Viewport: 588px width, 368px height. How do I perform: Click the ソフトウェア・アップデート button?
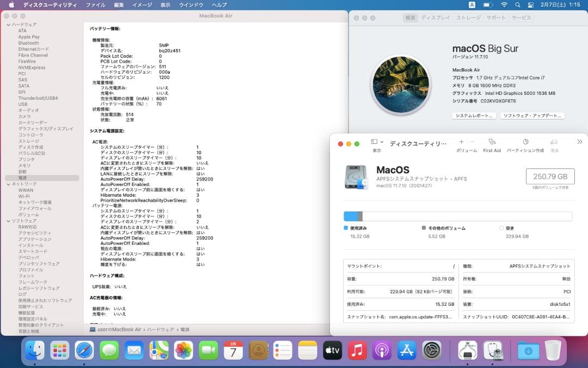click(x=532, y=116)
